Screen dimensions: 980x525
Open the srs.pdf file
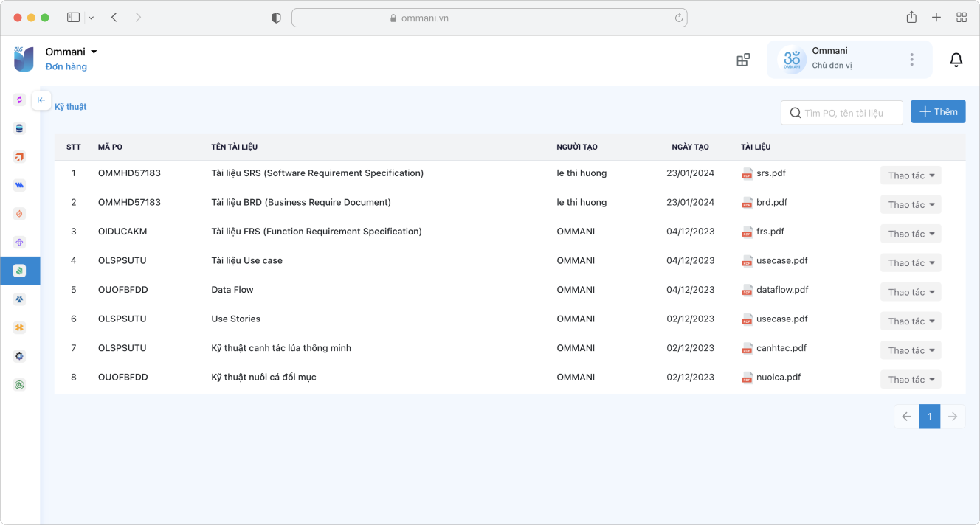770,173
